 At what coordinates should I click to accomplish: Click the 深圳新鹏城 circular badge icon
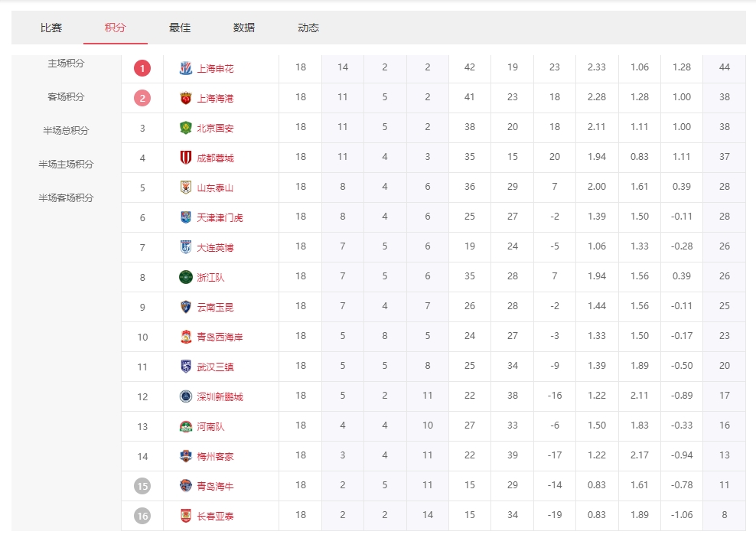coord(185,396)
